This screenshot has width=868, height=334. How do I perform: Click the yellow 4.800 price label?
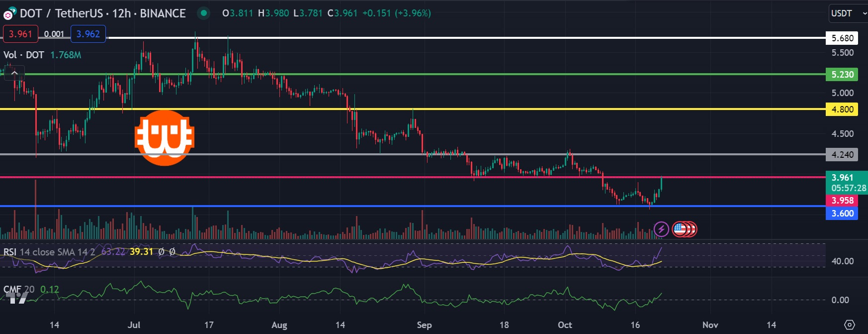click(842, 110)
